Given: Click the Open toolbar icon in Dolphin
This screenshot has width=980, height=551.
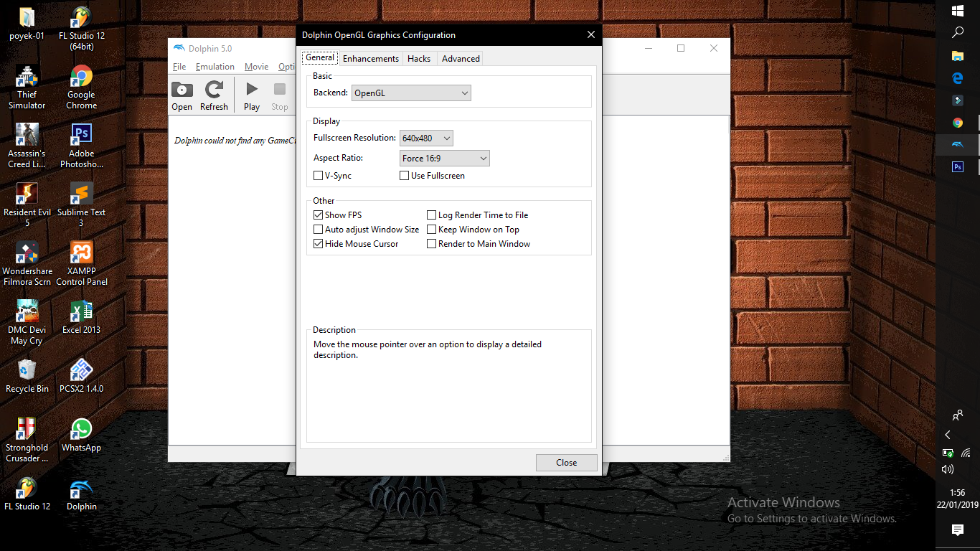Looking at the screenshot, I should click(x=182, y=95).
